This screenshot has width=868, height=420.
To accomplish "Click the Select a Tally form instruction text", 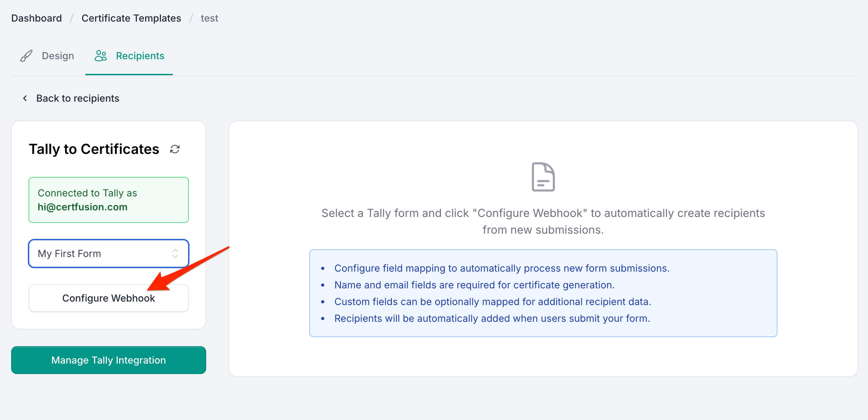I will pos(543,221).
